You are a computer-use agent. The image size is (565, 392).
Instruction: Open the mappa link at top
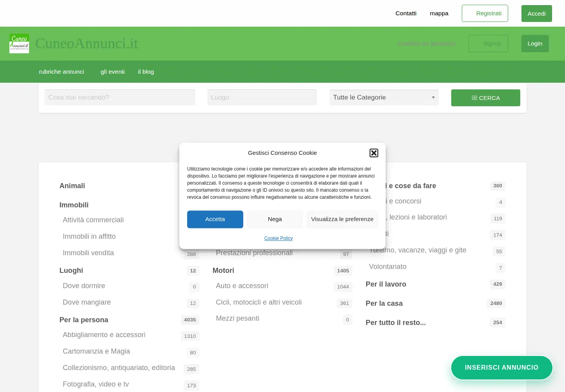point(439,13)
